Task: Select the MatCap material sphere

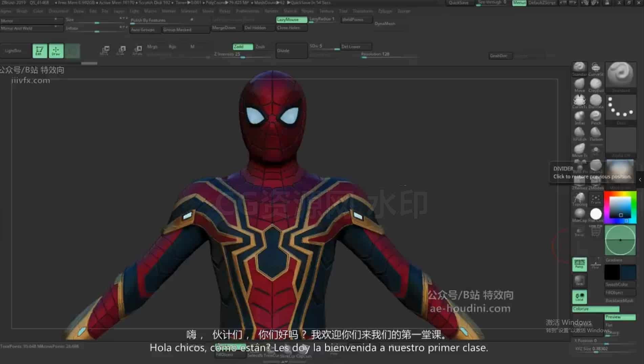Action: click(579, 215)
